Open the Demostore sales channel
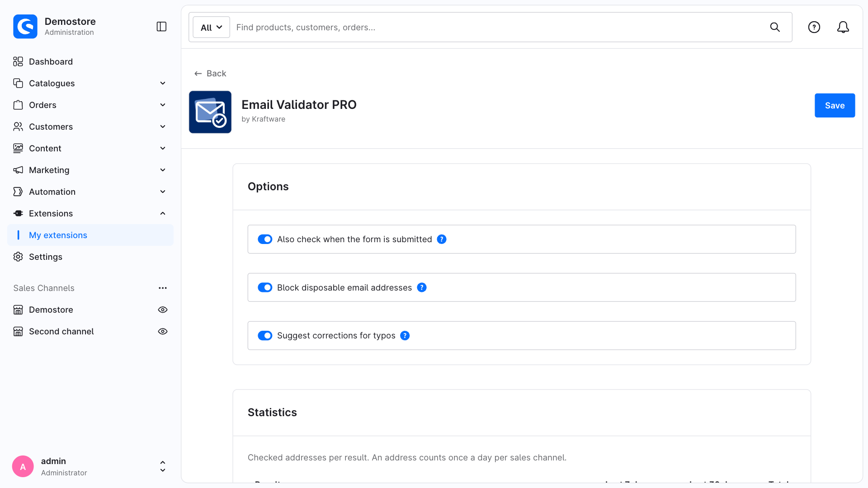 pyautogui.click(x=51, y=310)
